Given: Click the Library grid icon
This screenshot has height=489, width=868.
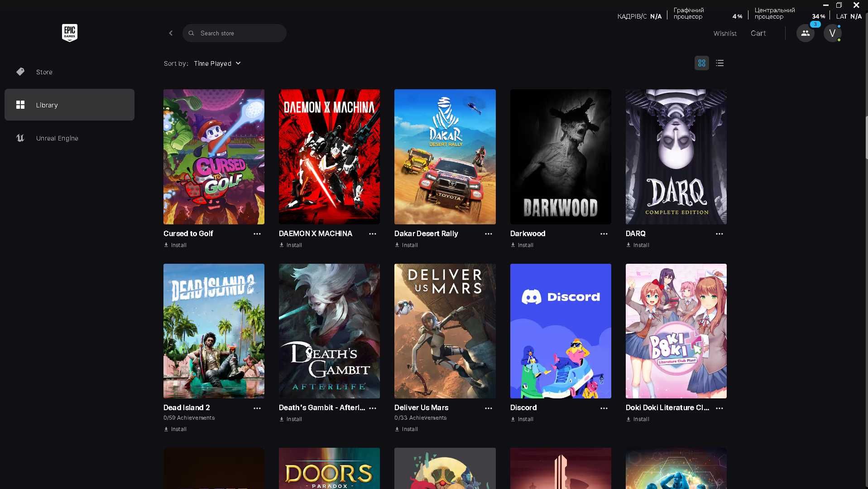Looking at the screenshot, I should (x=20, y=105).
